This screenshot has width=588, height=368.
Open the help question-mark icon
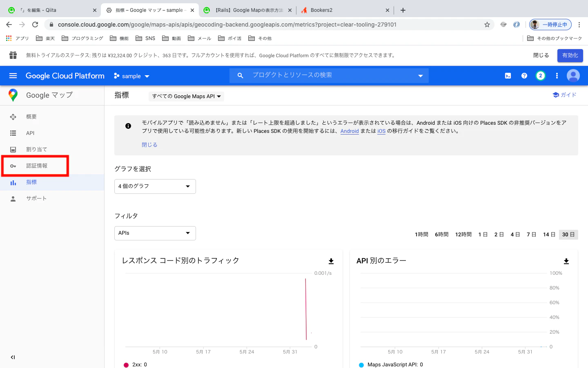(524, 76)
